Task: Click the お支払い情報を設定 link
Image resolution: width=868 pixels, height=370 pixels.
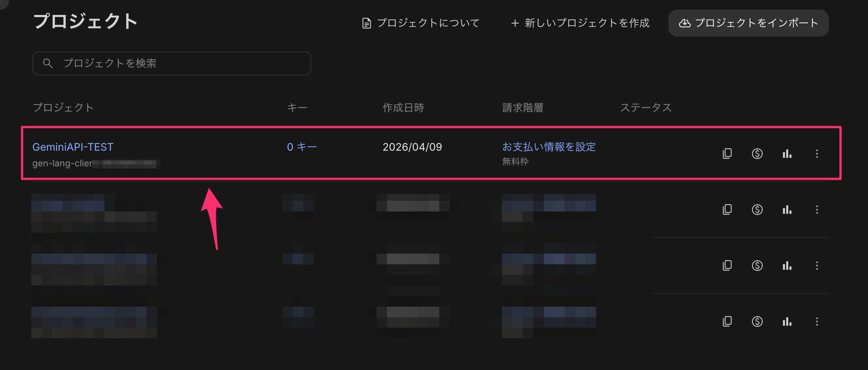Action: [549, 147]
